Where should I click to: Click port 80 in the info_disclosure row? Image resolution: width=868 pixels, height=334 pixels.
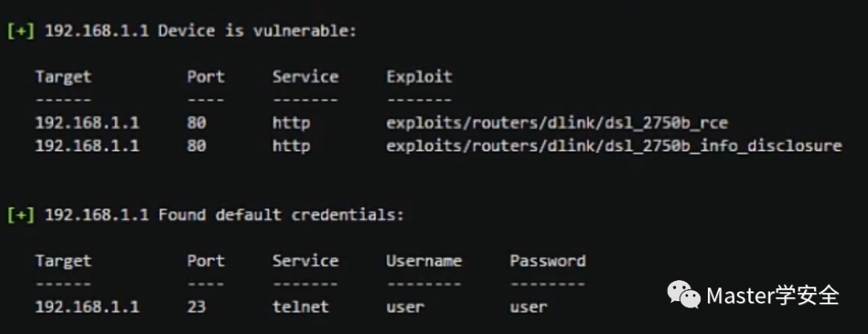tap(197, 146)
